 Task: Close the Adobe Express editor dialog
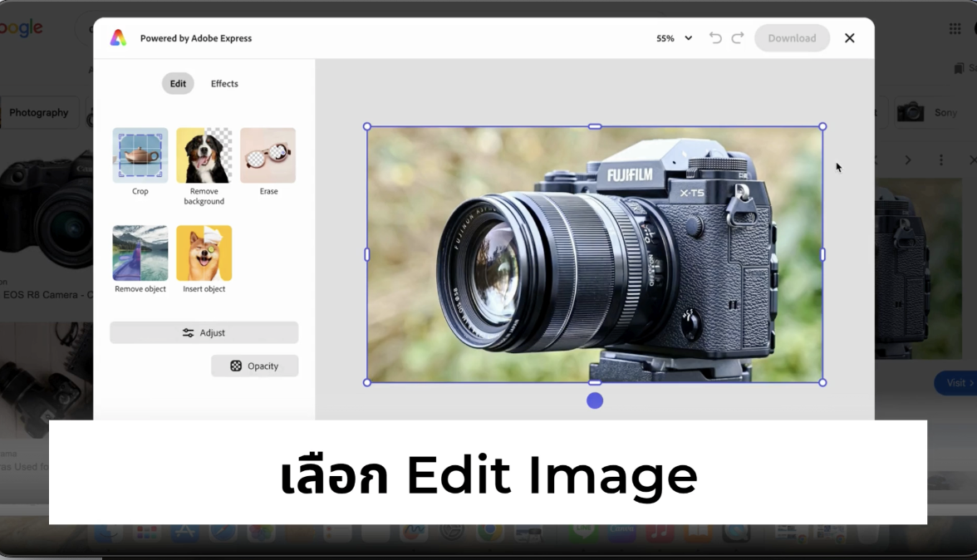849,38
